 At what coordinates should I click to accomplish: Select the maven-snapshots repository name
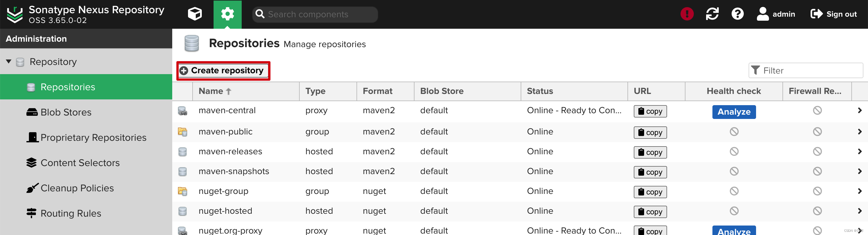[x=234, y=171]
